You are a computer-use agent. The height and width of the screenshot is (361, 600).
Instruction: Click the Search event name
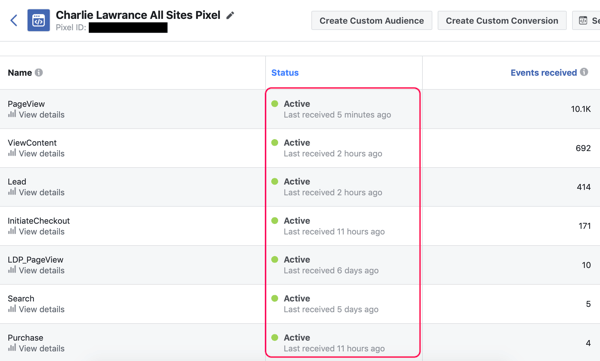21,299
